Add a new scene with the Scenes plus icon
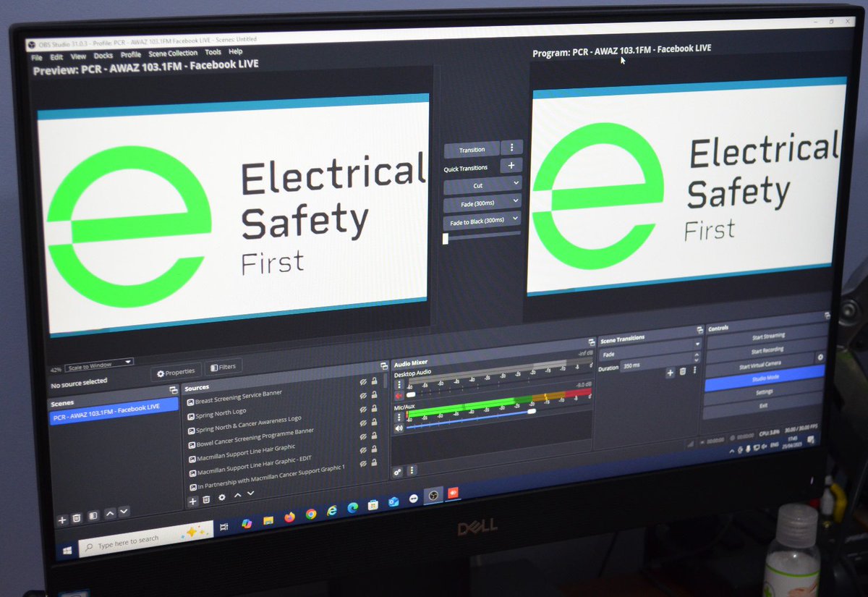 [61, 519]
